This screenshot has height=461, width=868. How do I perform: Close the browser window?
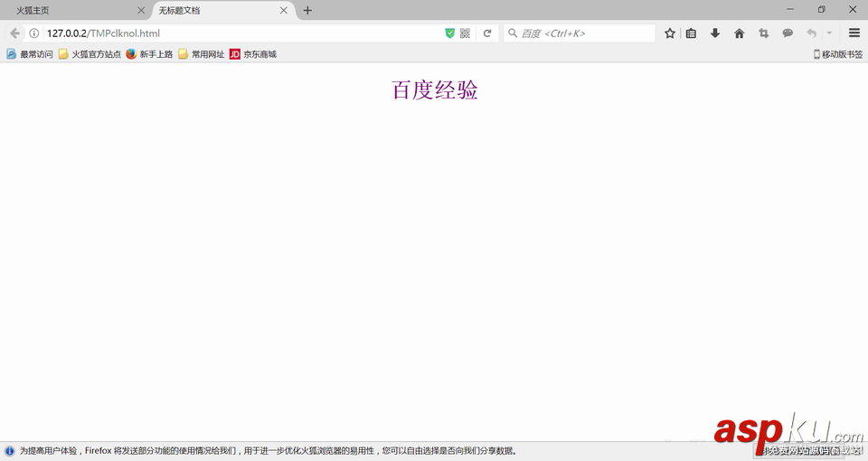click(x=853, y=9)
